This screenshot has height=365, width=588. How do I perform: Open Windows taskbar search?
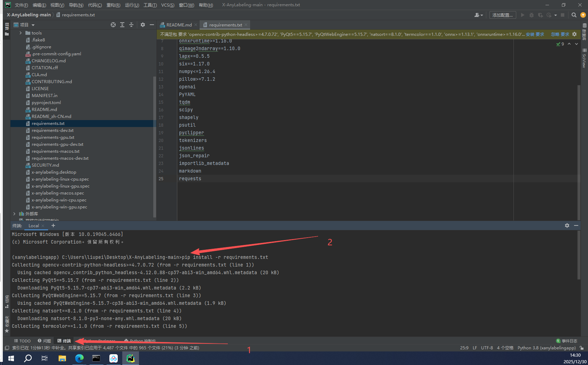(28, 358)
